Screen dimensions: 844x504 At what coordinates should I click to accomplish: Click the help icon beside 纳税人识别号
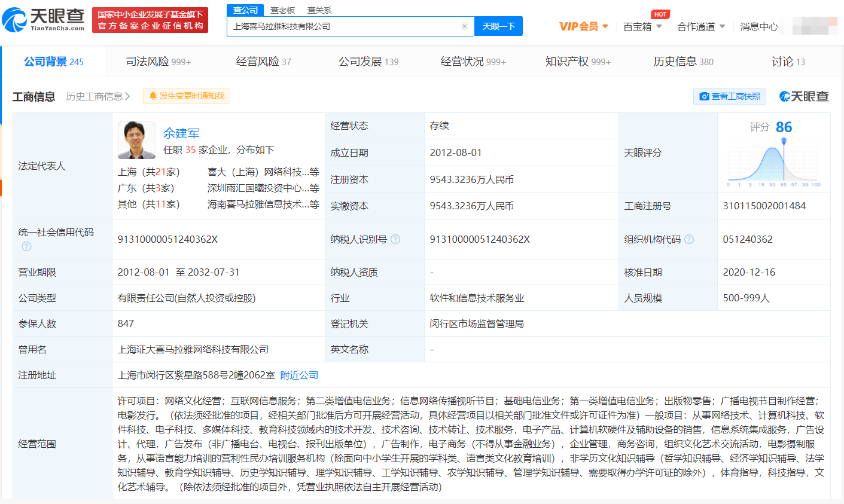pos(395,239)
